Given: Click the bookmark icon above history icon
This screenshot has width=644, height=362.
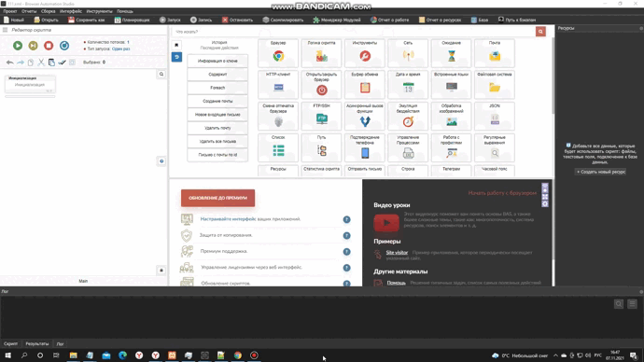Looking at the screenshot, I should click(x=176, y=45).
